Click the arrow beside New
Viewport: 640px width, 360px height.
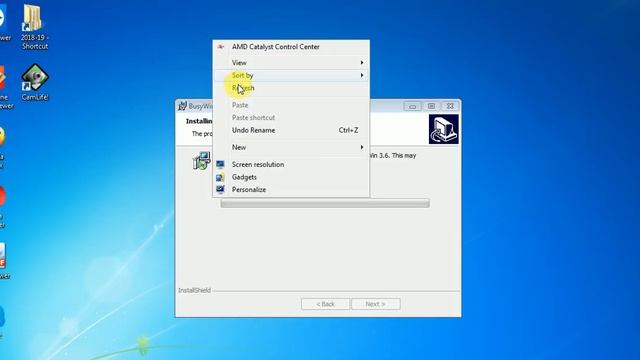tap(362, 147)
